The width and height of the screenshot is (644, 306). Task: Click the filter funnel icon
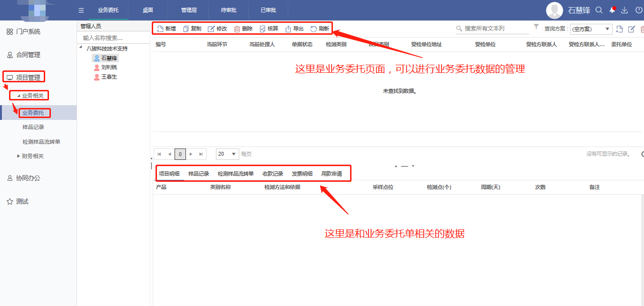[x=537, y=27]
